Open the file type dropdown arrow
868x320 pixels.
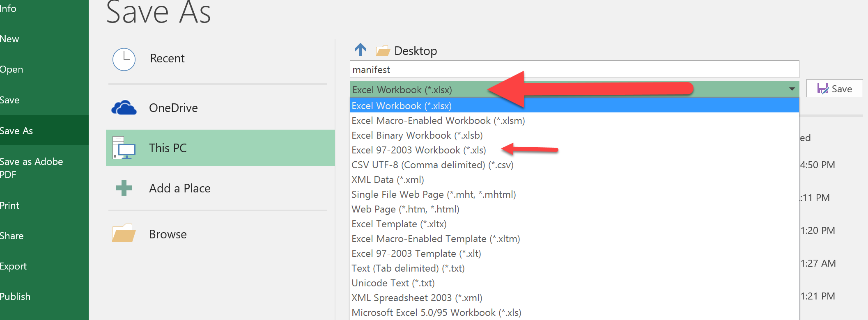pyautogui.click(x=792, y=89)
